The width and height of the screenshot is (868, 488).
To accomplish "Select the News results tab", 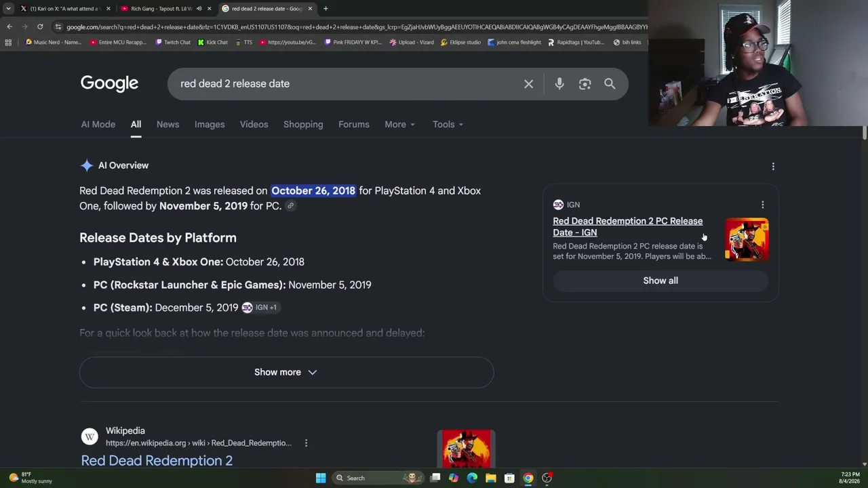I will click(x=167, y=125).
